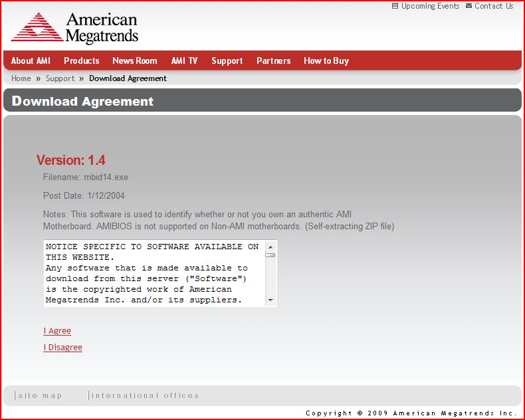Click the I Agree link
Viewport: 525px width, 420px height.
pos(57,331)
